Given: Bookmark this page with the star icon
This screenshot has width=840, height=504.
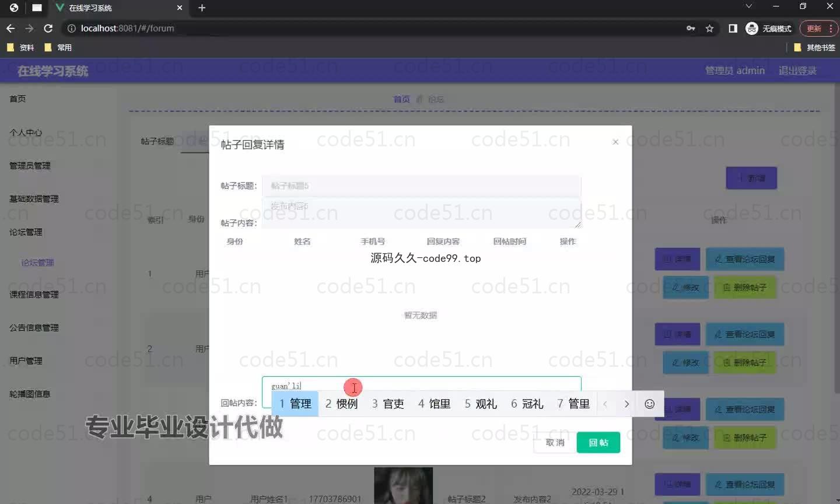Looking at the screenshot, I should point(709,28).
